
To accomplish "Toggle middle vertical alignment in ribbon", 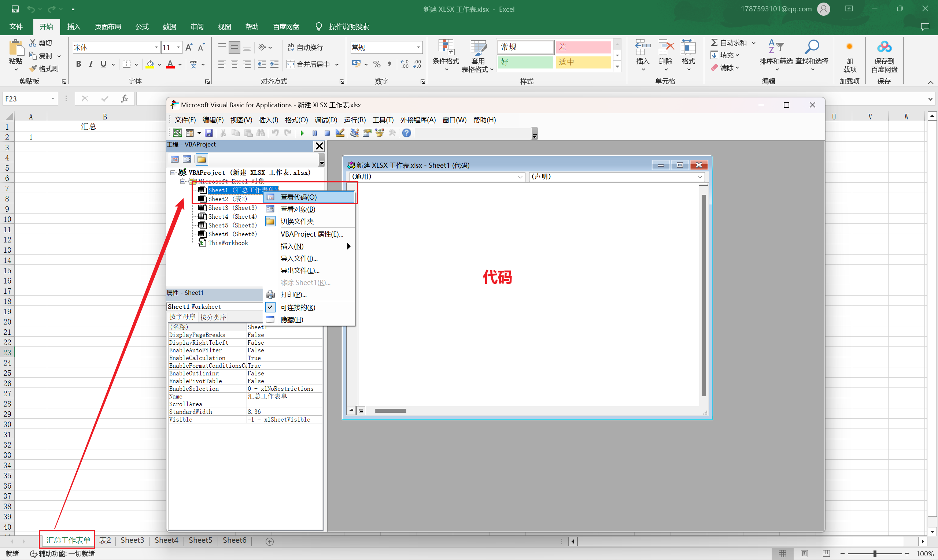I will (234, 47).
